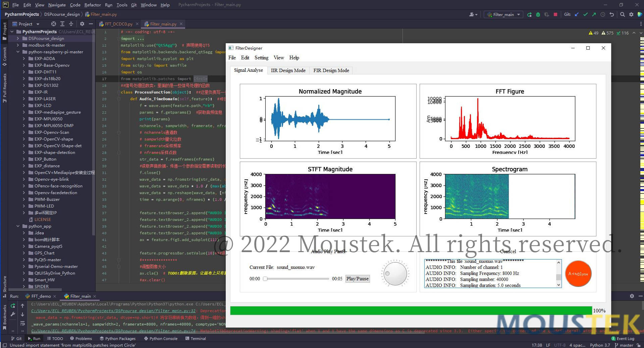
Task: Expand the SPIDER folder
Action: tap(24, 287)
